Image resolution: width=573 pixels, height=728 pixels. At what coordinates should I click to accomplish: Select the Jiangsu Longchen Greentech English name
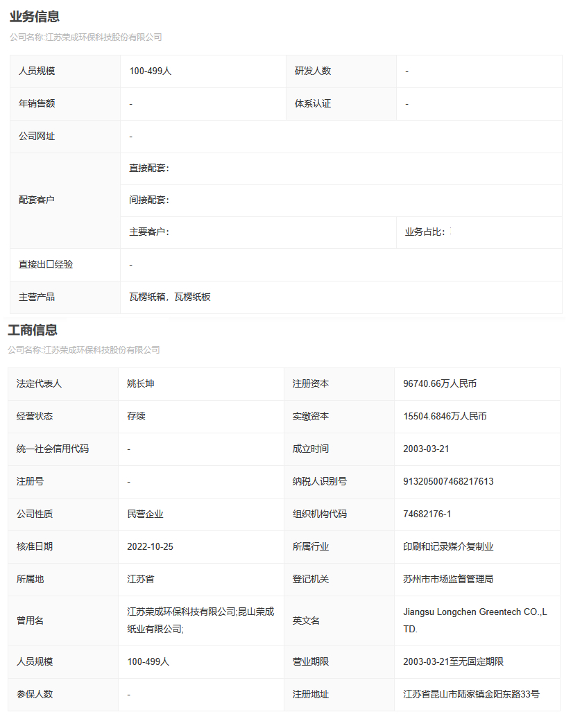[475, 621]
